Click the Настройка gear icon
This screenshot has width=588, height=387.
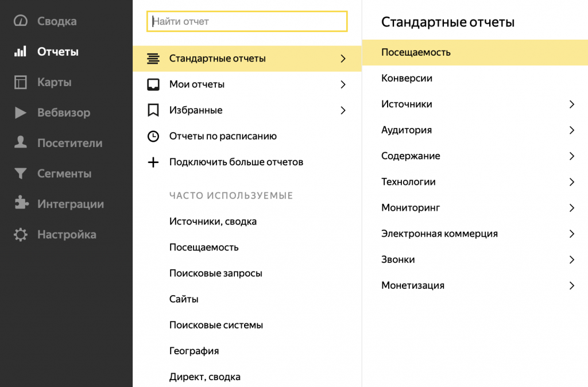(x=21, y=234)
